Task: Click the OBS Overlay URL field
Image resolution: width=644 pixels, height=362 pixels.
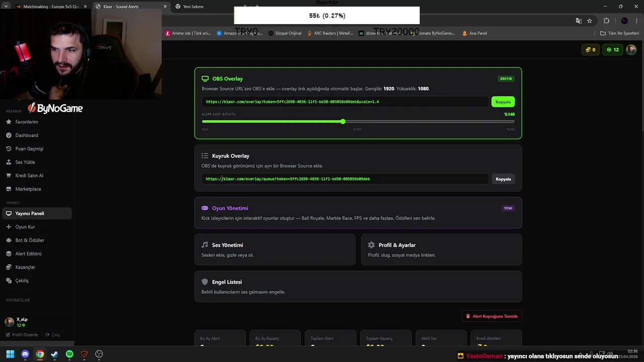Action: coord(345,102)
